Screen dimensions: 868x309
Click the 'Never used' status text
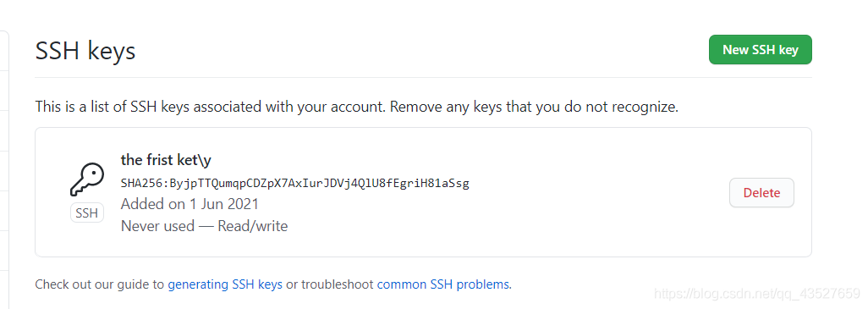point(157,226)
